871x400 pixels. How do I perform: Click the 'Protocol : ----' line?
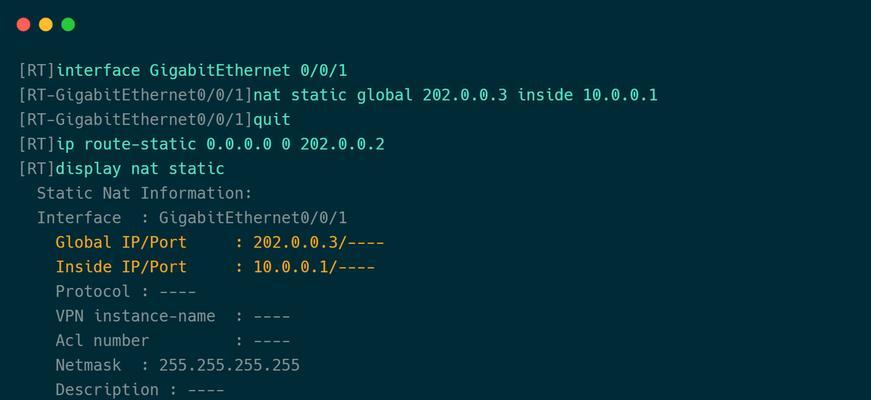tap(126, 291)
